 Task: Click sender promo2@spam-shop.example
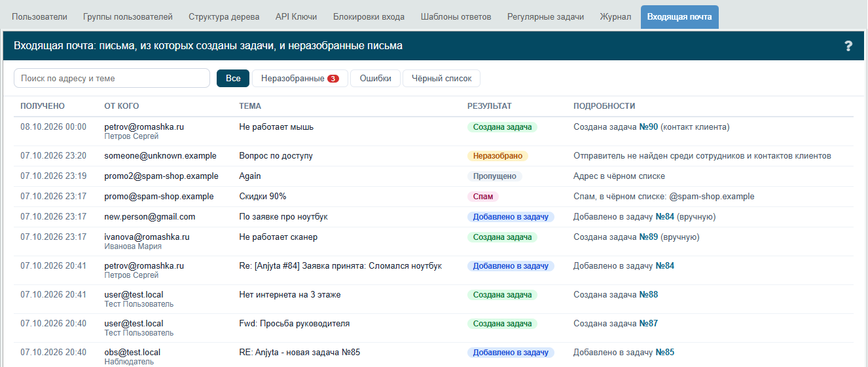(x=161, y=176)
